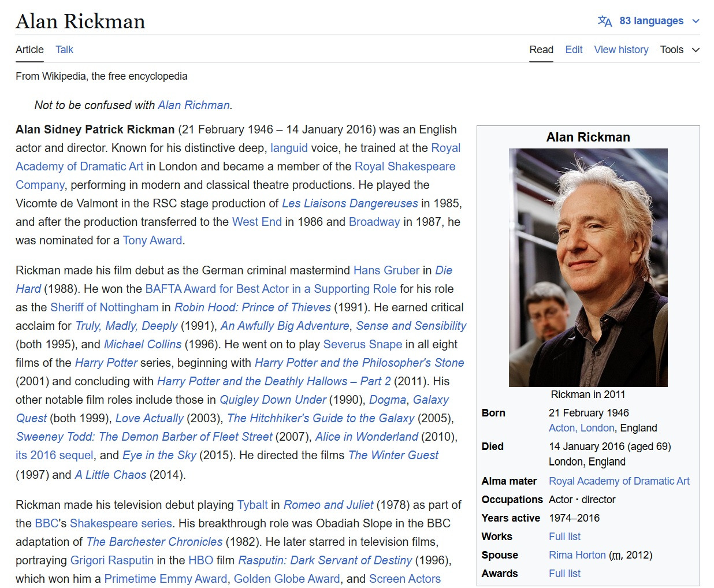This screenshot has height=588, width=714.
Task: Open An Awfully Big Adventure link
Action: pos(285,326)
